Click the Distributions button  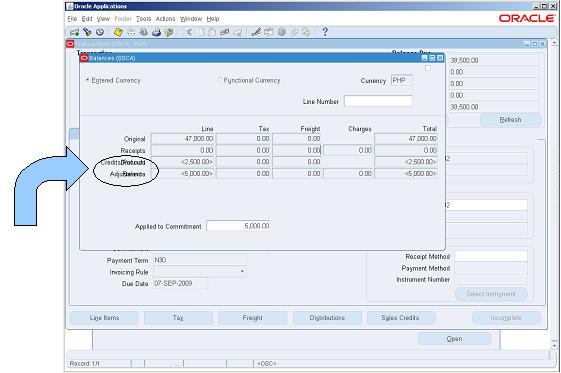(327, 318)
